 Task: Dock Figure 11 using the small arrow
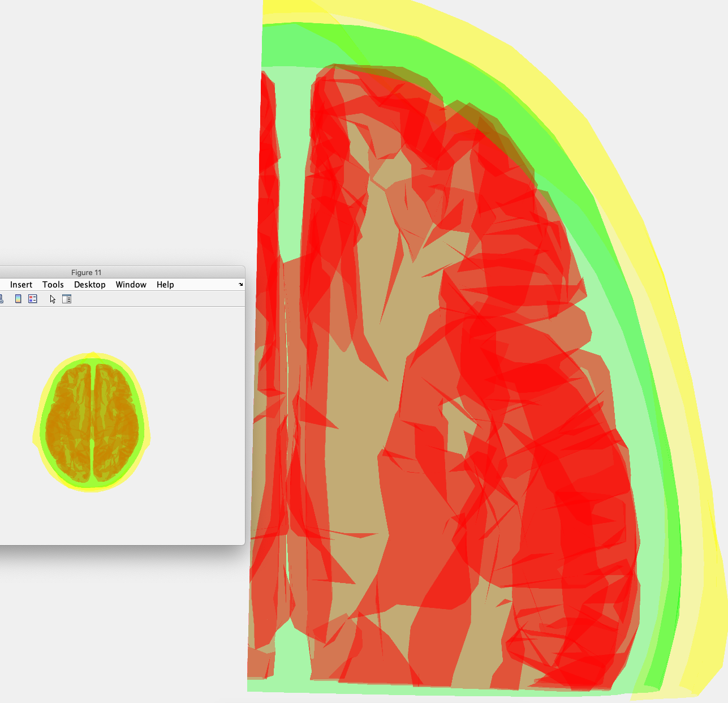click(x=240, y=285)
